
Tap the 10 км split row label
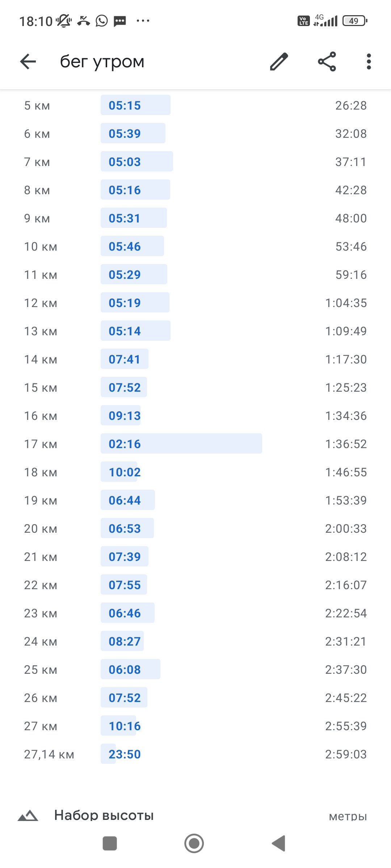(x=41, y=247)
